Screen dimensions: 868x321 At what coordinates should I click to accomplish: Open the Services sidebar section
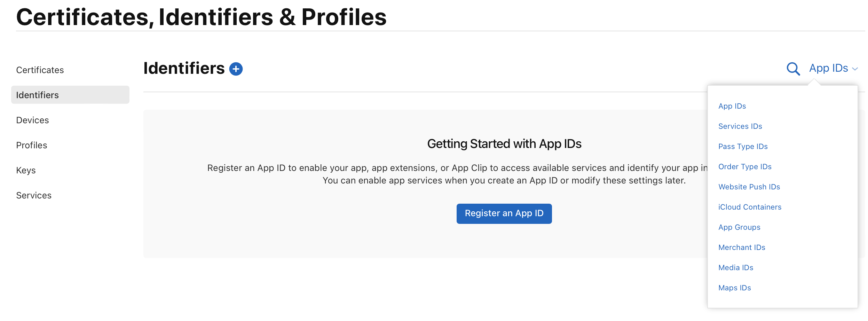click(34, 195)
